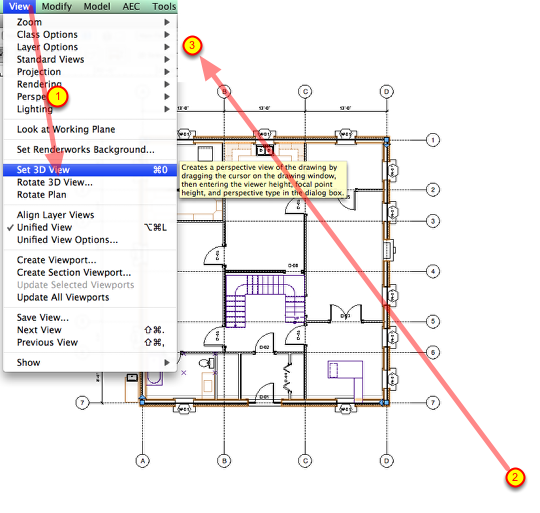Choose Update All Viewports
Screen dimensions: 540x513
[90, 297]
